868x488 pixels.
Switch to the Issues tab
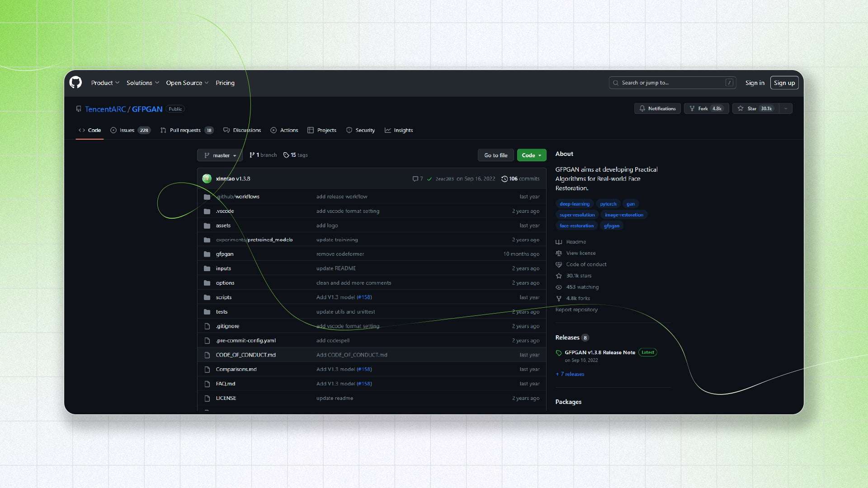130,130
